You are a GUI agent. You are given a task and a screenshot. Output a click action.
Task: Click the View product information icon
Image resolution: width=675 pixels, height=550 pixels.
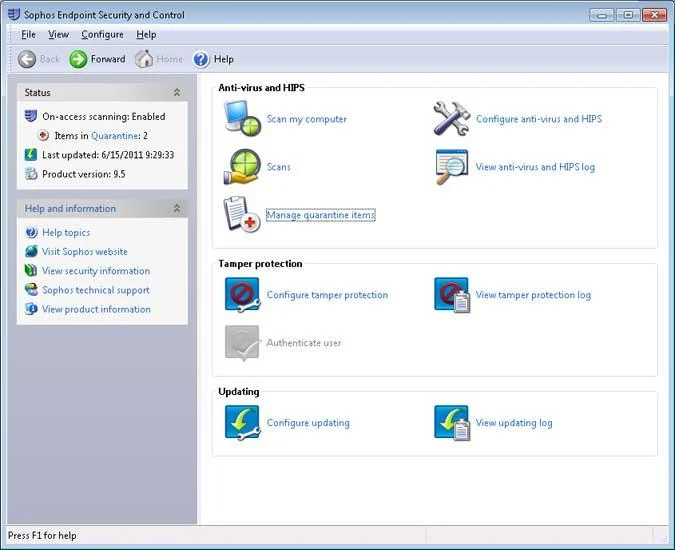pos(31,309)
